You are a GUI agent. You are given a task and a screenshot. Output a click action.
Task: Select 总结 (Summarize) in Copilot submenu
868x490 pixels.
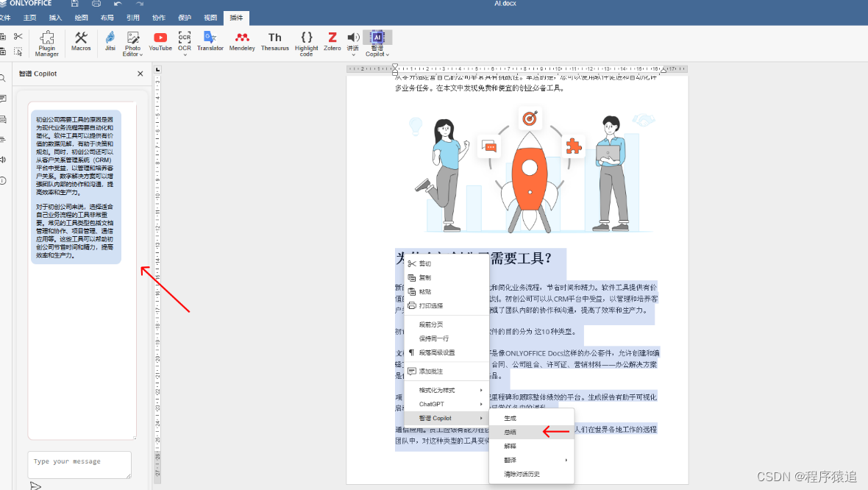click(531, 433)
